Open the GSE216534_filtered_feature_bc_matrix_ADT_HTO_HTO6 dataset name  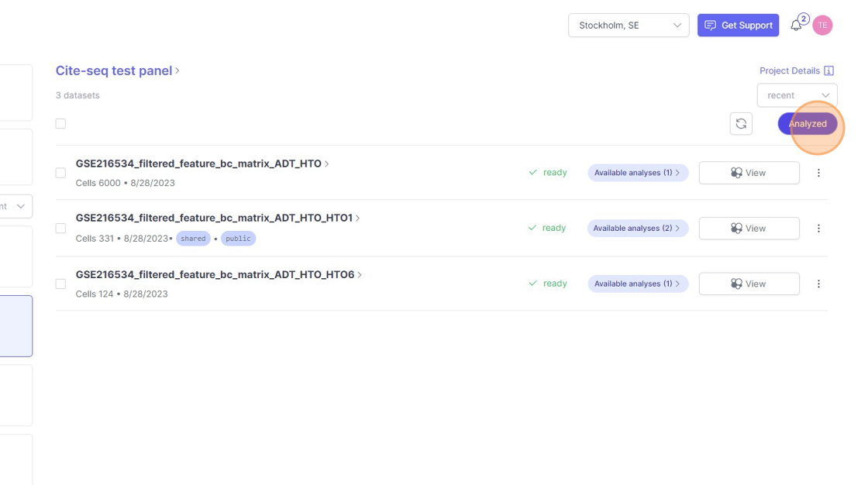(215, 275)
